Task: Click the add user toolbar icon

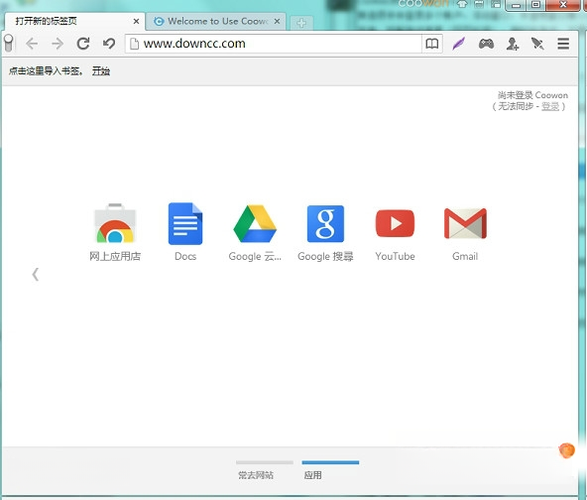Action: [512, 44]
